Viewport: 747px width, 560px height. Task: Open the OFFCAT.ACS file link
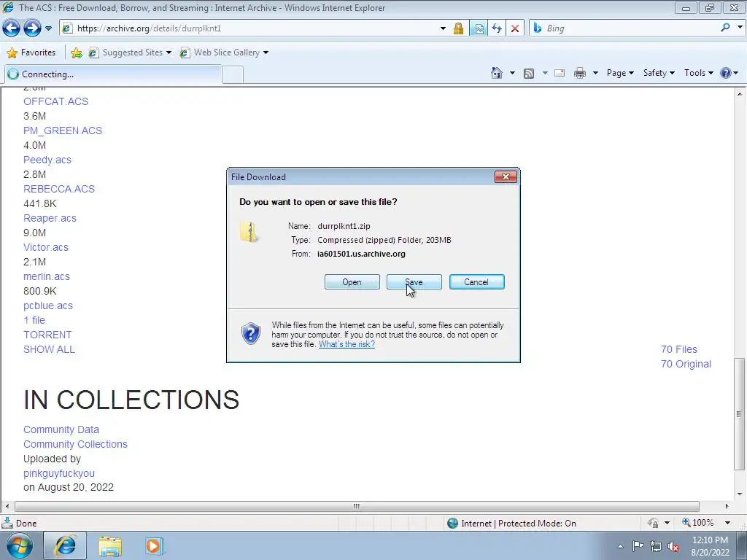point(55,101)
